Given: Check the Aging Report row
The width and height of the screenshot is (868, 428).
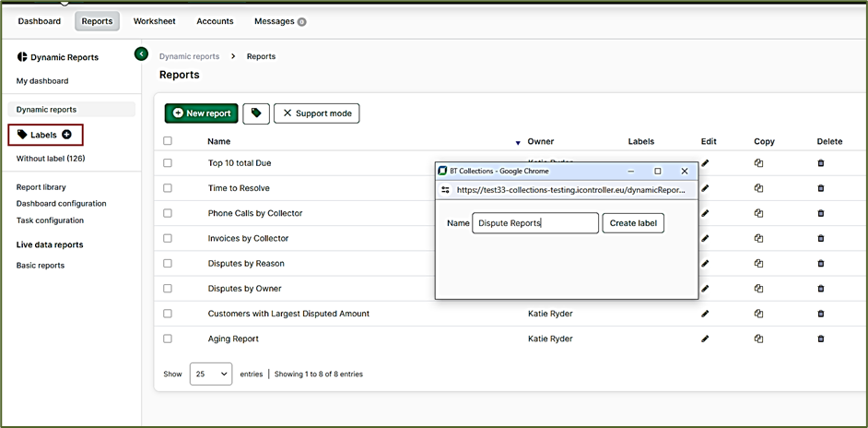Looking at the screenshot, I should click(168, 339).
